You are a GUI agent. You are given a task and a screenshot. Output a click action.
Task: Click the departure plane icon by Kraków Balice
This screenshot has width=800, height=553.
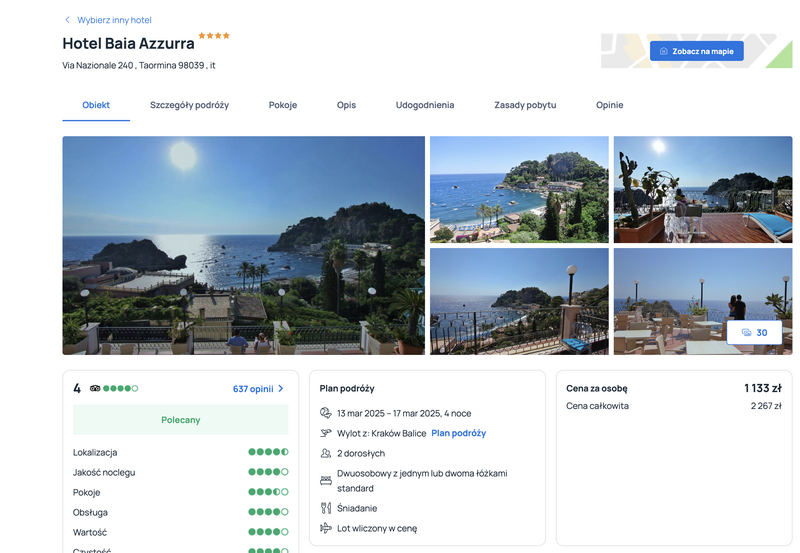(x=326, y=433)
